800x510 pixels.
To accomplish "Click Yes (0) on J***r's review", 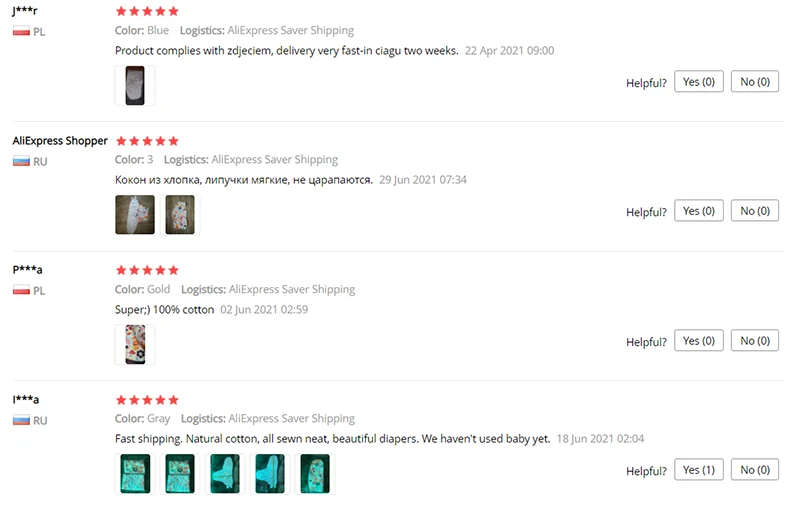I will click(x=698, y=82).
